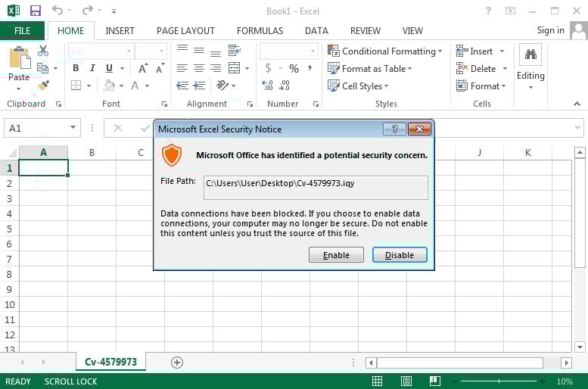This screenshot has width=588, height=389.
Task: Click Enable in the Security Notice
Action: click(336, 255)
